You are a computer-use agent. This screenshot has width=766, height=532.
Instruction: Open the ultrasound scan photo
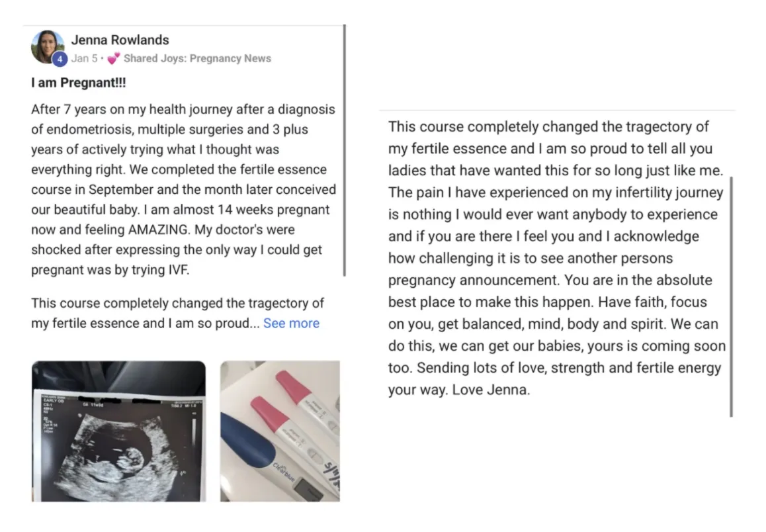click(118, 431)
